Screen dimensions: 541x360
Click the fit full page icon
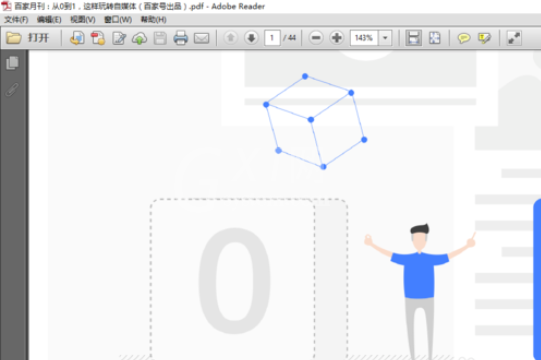click(x=434, y=38)
